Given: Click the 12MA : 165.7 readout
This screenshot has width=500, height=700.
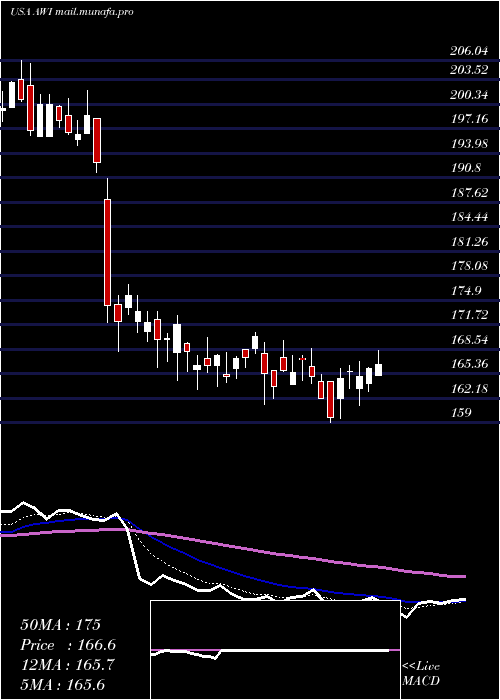Looking at the screenshot, I should [67, 665].
